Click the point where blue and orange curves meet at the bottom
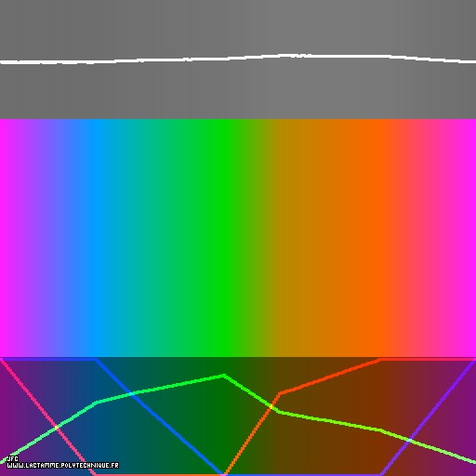 (x=224, y=474)
